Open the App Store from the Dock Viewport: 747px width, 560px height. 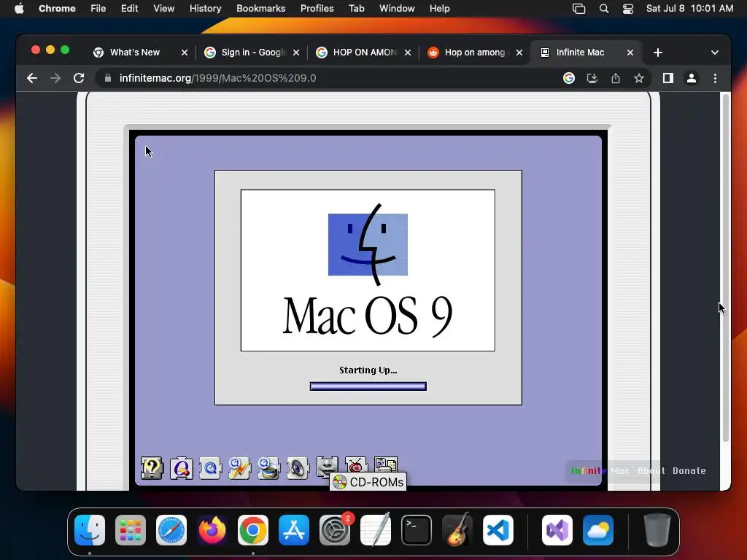(294, 530)
